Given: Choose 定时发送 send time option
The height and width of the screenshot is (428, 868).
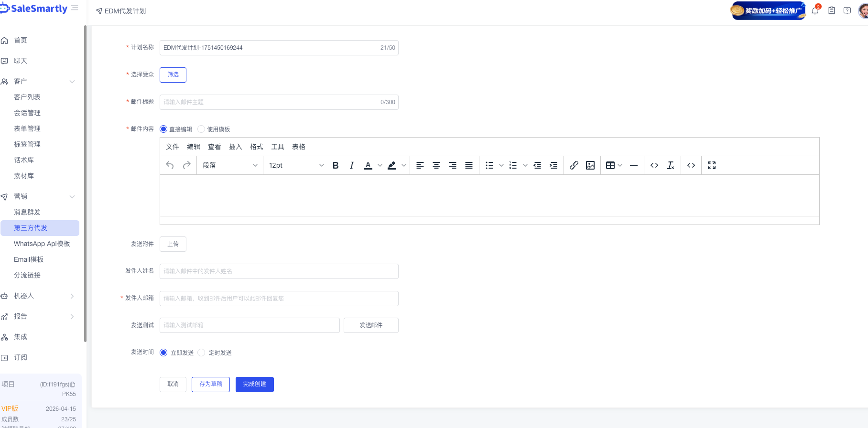Looking at the screenshot, I should tap(201, 353).
